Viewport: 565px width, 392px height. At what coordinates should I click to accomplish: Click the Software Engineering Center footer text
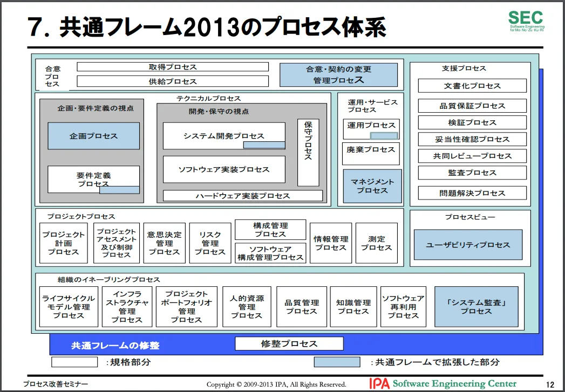pos(454,383)
